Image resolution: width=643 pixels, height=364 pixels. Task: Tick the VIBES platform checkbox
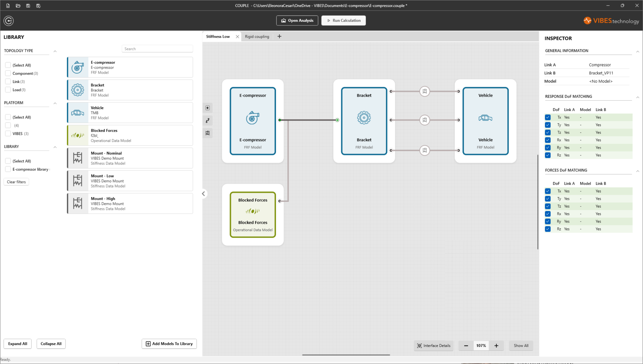(8, 134)
